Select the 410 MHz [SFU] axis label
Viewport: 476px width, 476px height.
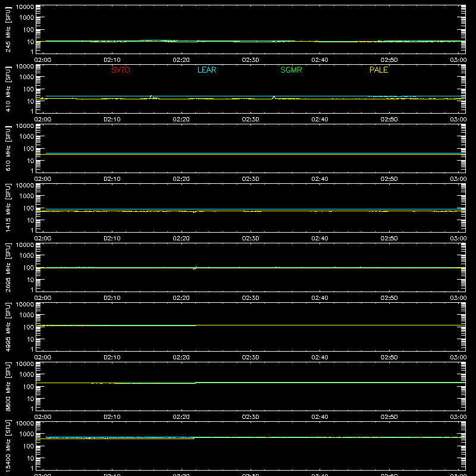click(x=8, y=89)
